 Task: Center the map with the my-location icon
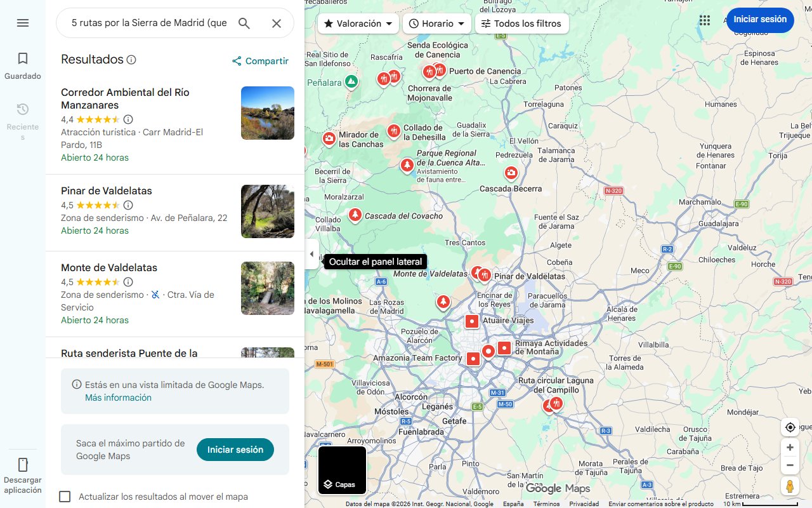pos(790,427)
